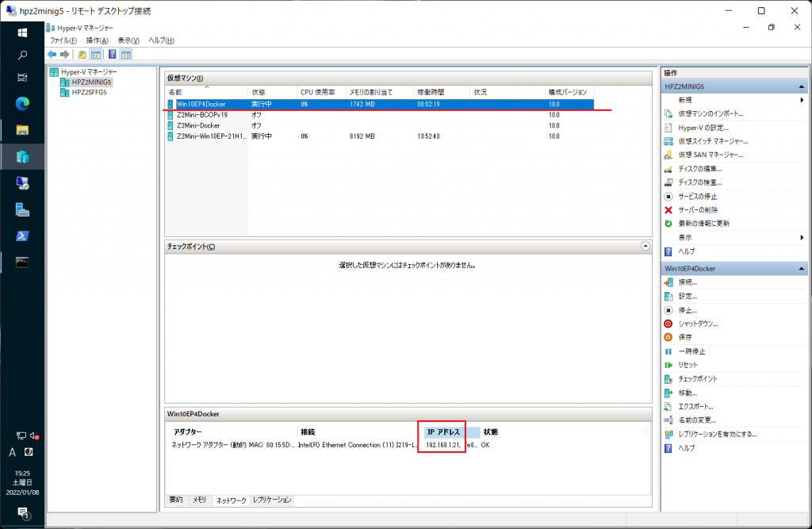Switch to the レプリケーション tab

272,500
